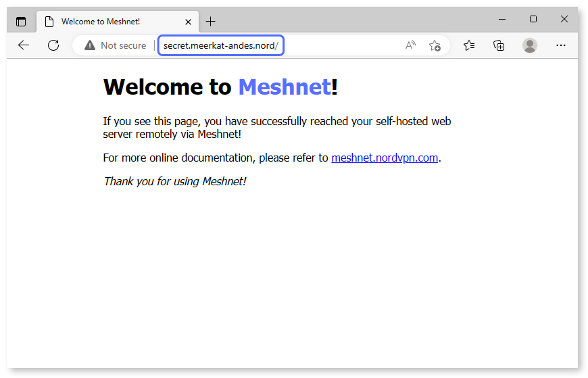Screen dimensions: 588x378
Task: Open the Favorites list
Action: point(469,45)
